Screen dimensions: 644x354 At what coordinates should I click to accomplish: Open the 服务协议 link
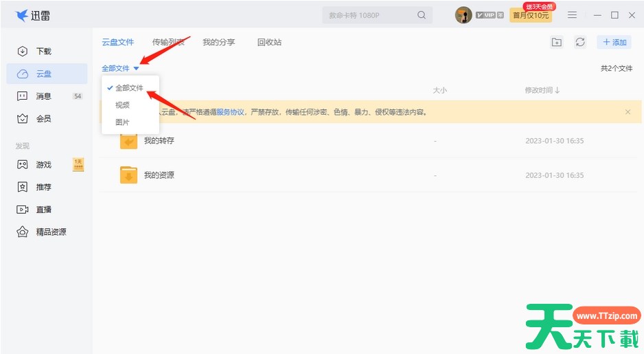(x=230, y=112)
